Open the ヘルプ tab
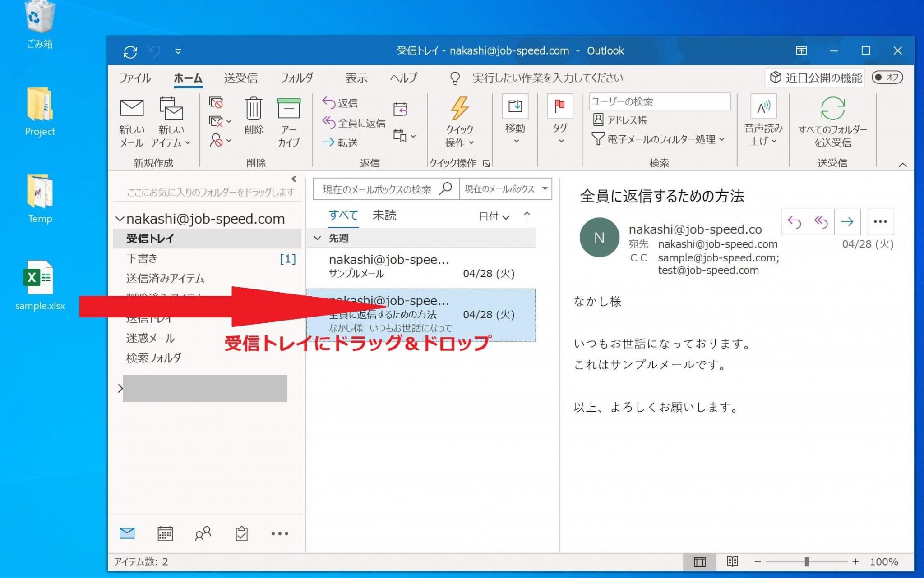This screenshot has height=578, width=924. coord(404,78)
